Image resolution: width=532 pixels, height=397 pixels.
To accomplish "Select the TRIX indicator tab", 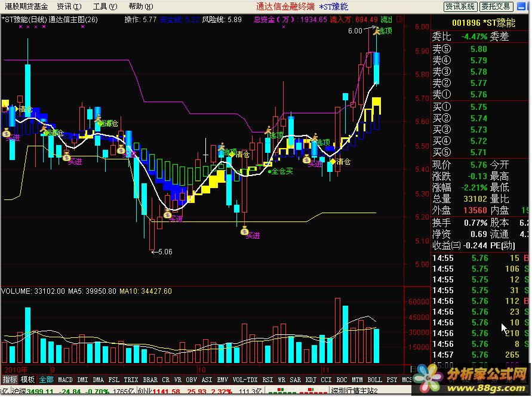I will click(x=131, y=380).
